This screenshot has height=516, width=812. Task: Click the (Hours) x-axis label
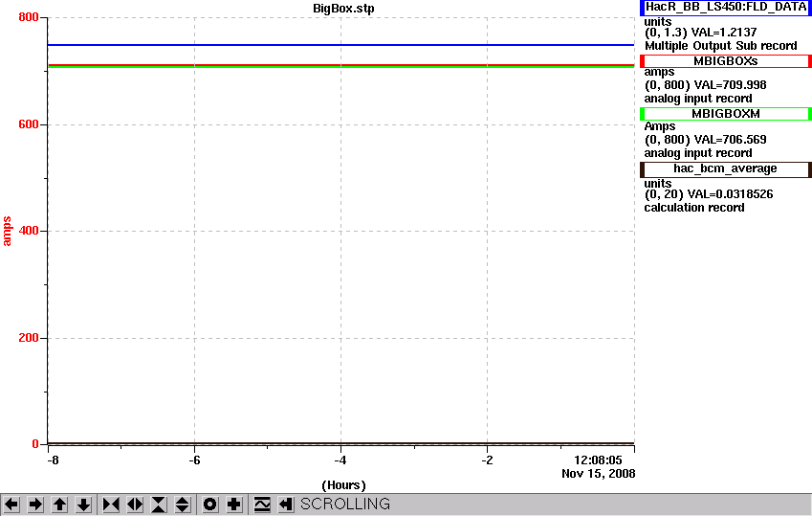click(x=343, y=485)
